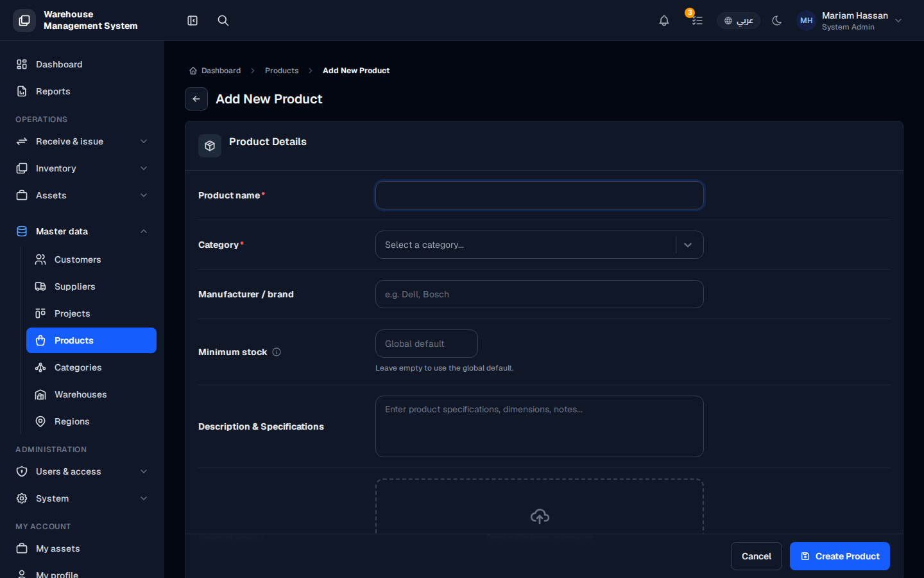Screen dimensions: 924x578
Task: Expand the Inventory section
Action: [82, 168]
